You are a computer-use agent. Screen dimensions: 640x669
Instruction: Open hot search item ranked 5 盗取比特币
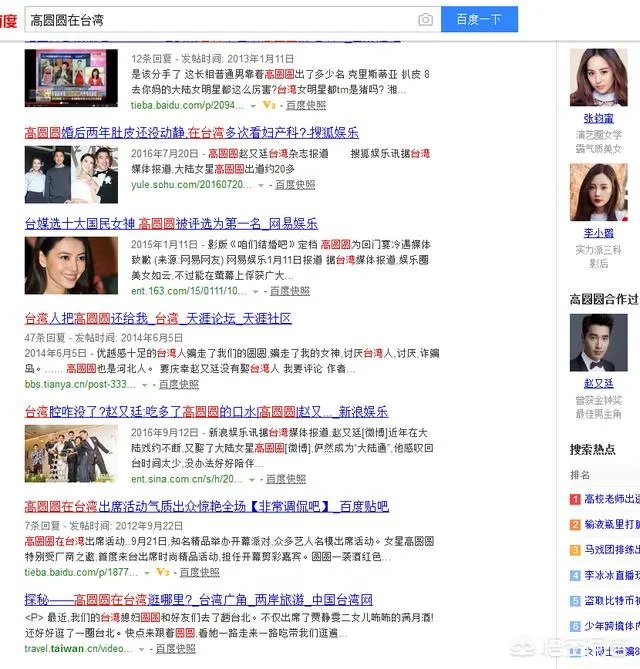click(x=612, y=601)
